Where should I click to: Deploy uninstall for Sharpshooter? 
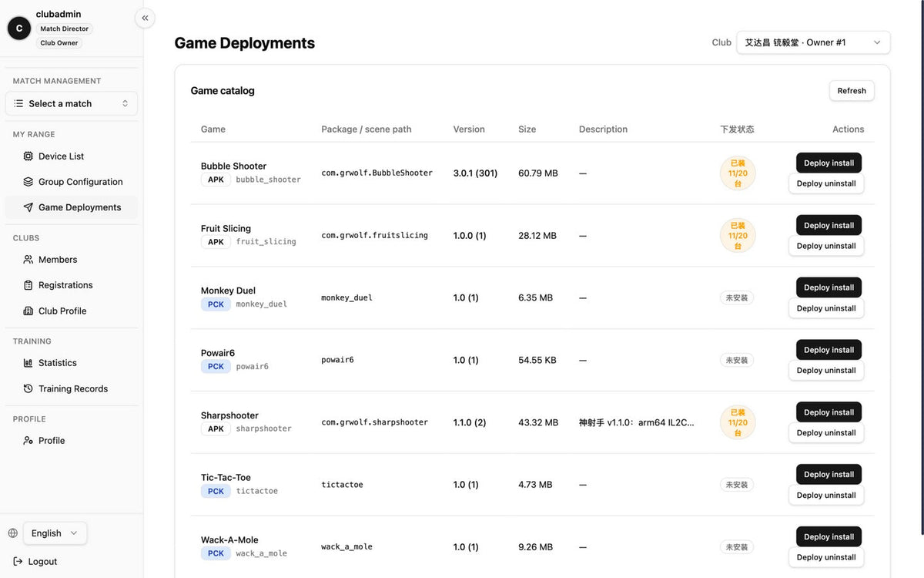826,433
